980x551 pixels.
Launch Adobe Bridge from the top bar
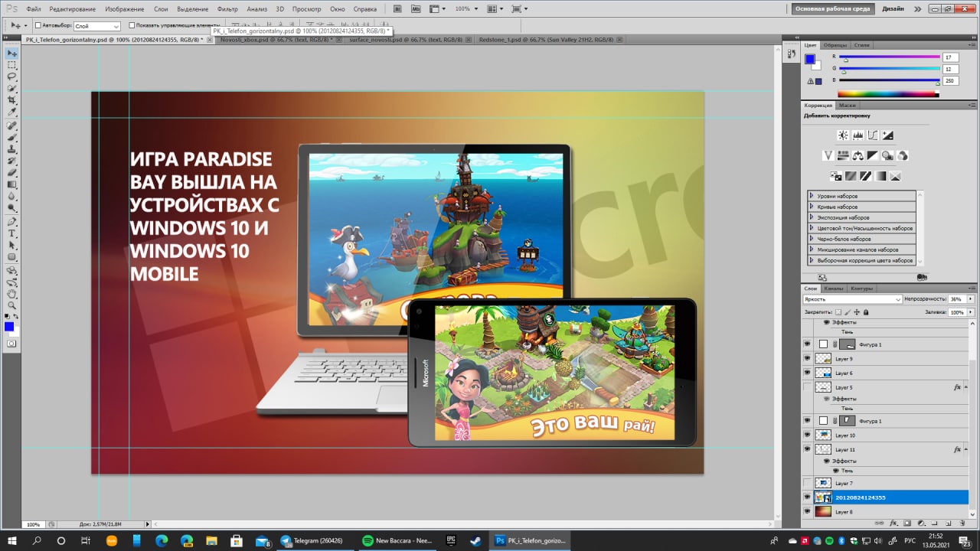coord(398,8)
